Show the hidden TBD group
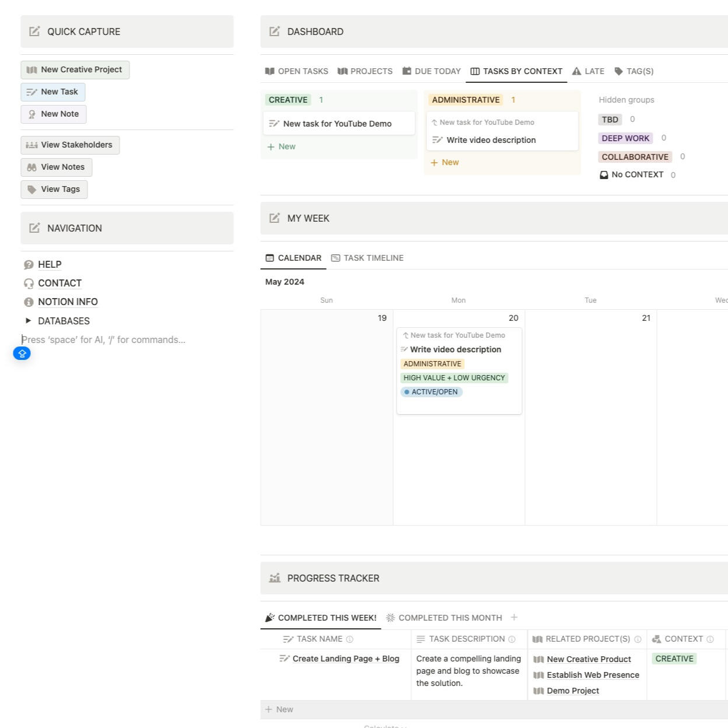Screen dimensions: 728x728 [610, 119]
